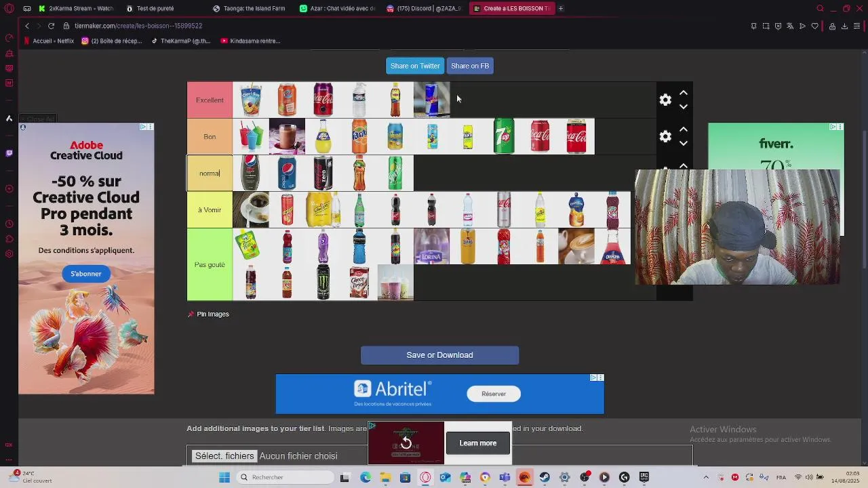Switch to Taonga: the Island Farm tab

pos(248,8)
